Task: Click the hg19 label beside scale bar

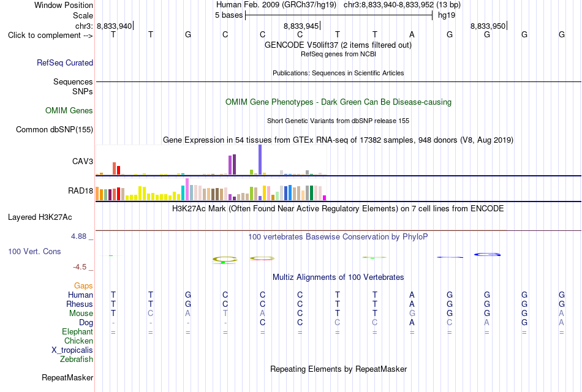Action: (447, 15)
